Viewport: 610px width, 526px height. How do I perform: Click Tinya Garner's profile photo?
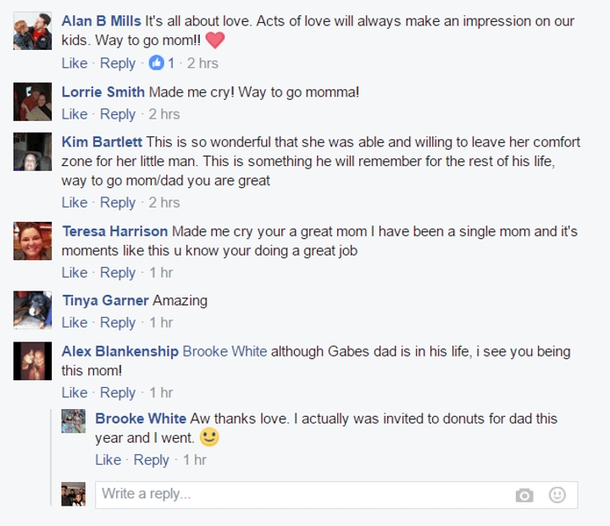coord(33,310)
